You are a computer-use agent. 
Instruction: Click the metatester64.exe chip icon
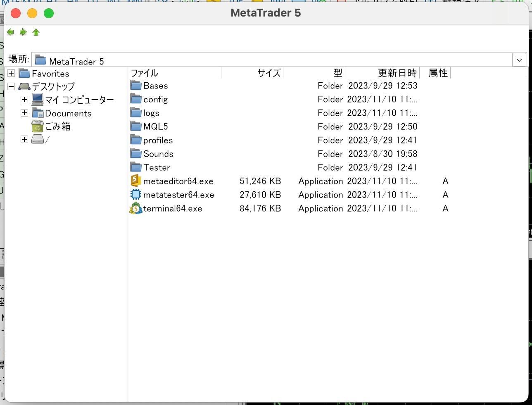click(x=136, y=194)
